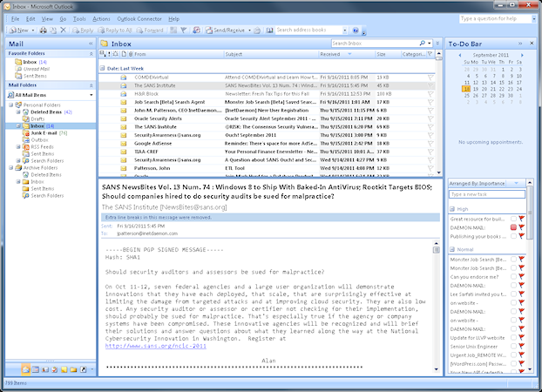Mark Senior Unix Engineer task complete
Screen dimensions: 542x392
click(513, 347)
